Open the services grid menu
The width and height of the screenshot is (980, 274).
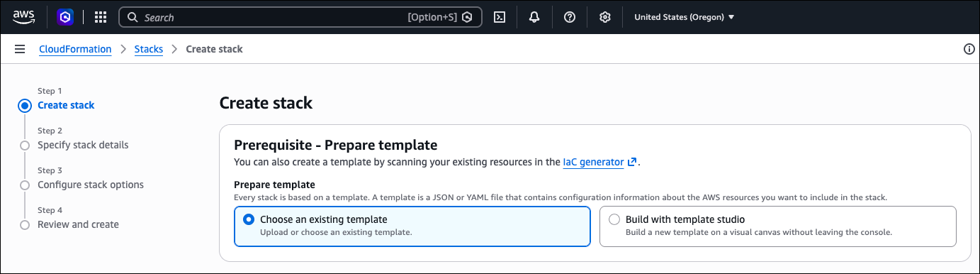click(101, 17)
